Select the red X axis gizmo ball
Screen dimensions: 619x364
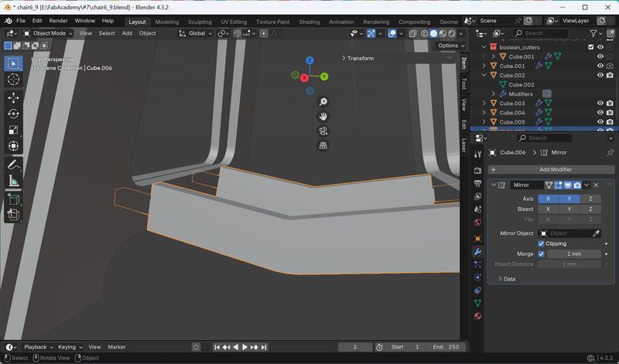[x=304, y=78]
